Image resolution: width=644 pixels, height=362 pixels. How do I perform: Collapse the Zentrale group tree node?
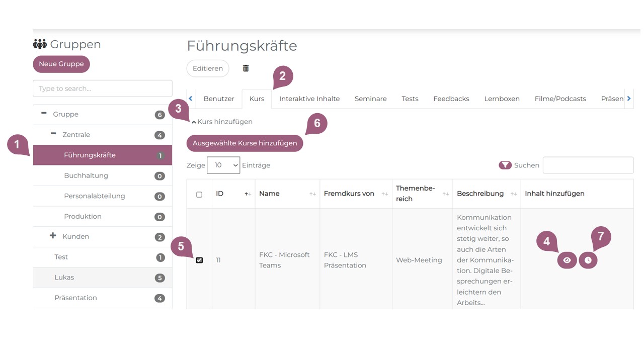tap(53, 134)
